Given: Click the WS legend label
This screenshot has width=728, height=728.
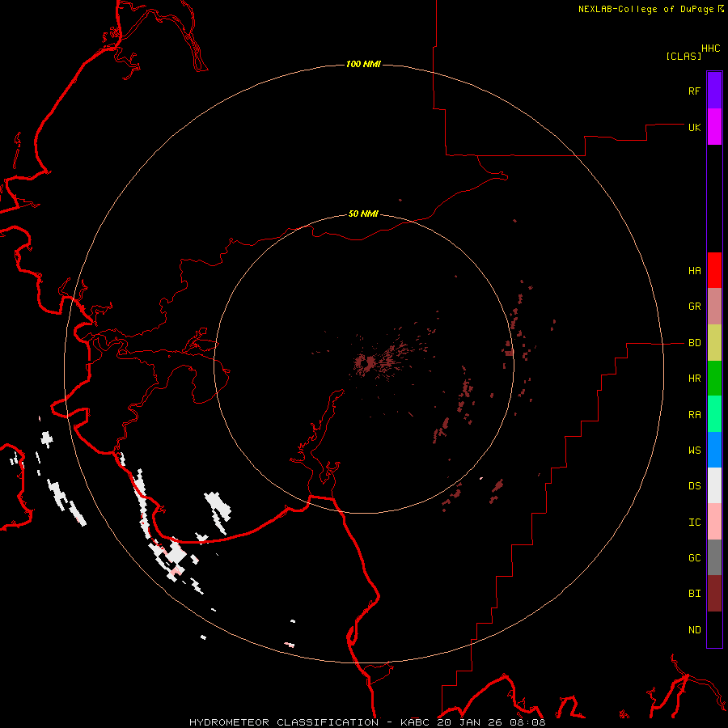Looking at the screenshot, I should [694, 451].
